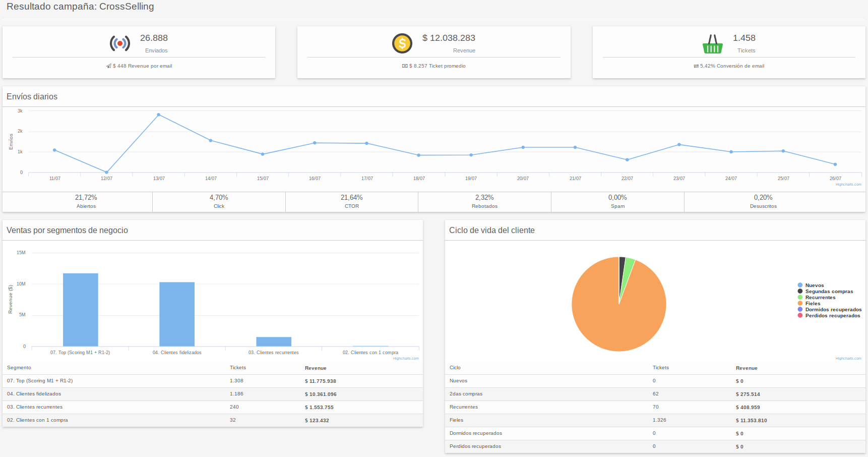Click the 4,70% Click metric
This screenshot has width=868, height=457.
point(219,201)
